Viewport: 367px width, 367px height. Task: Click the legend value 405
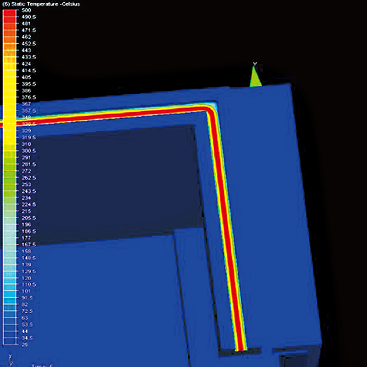coord(26,77)
